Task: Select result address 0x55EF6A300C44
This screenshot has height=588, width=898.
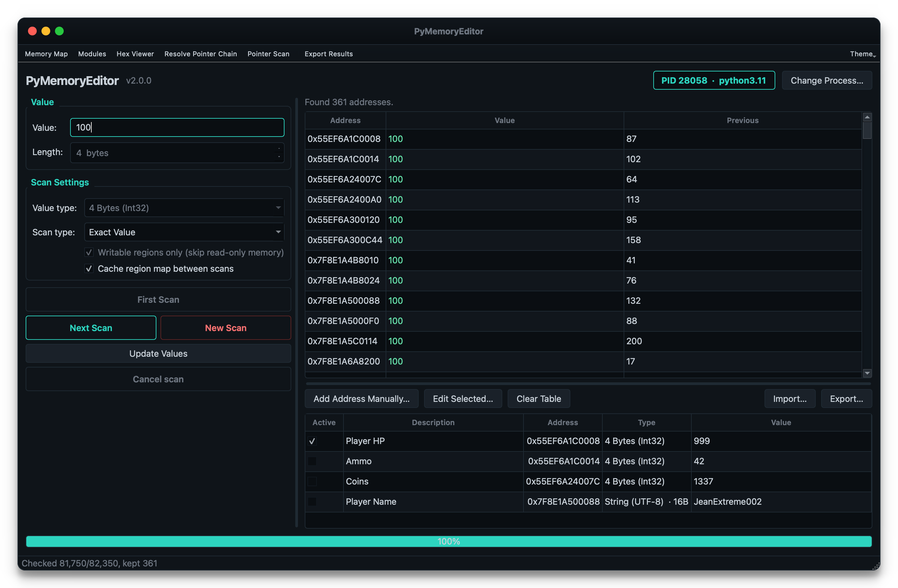Action: (x=345, y=240)
